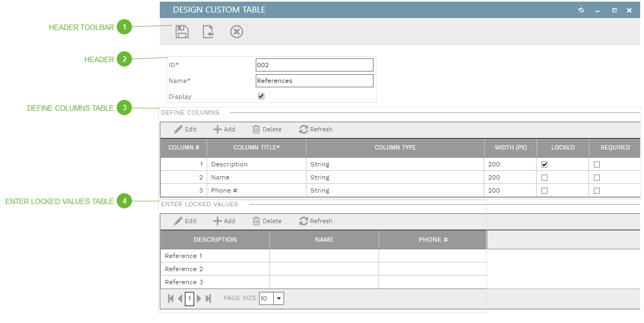Click the plus Add icon in Enter Locked Values

click(218, 221)
